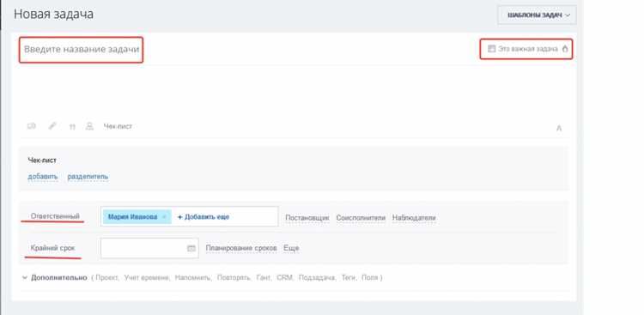Click + Добавить еще in responsible field
This screenshot has height=315, width=644.
[204, 217]
